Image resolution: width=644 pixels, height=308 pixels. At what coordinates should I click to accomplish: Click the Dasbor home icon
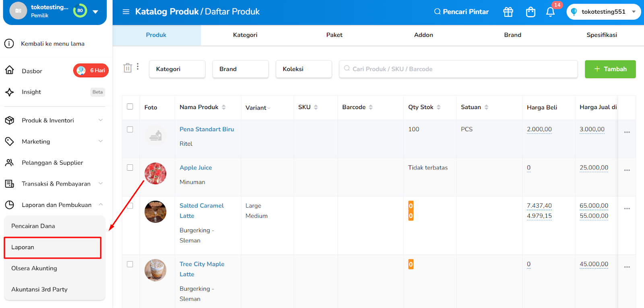10,70
